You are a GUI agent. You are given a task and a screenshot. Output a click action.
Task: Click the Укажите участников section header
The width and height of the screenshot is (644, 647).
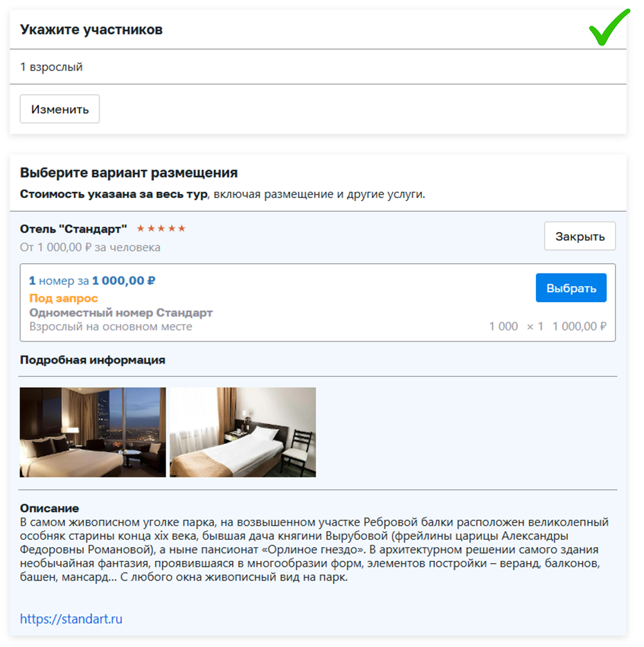tap(91, 30)
